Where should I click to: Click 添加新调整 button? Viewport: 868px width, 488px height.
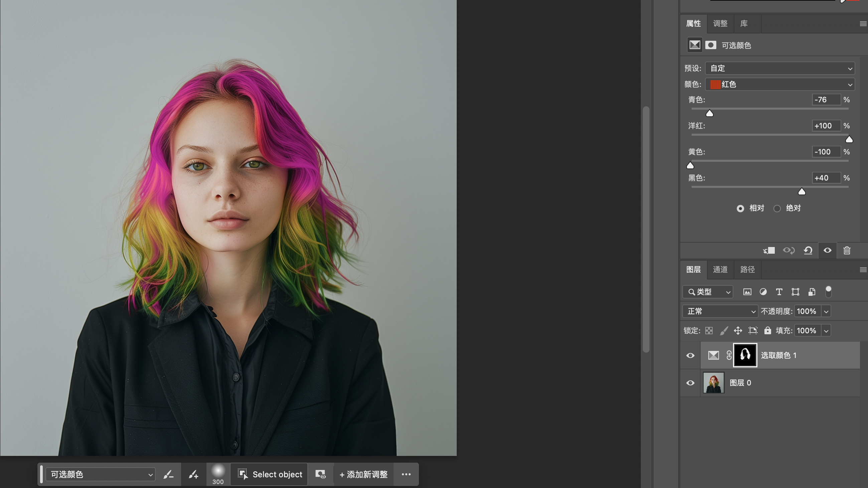[364, 475]
